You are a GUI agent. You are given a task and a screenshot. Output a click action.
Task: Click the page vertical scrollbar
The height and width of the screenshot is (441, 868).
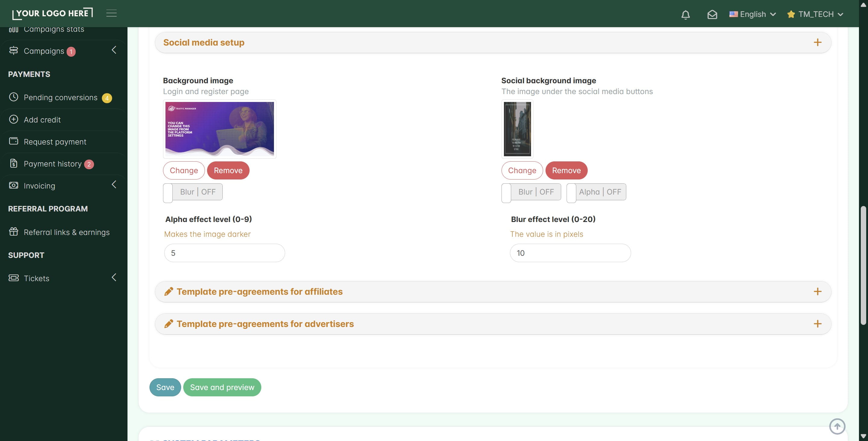863,265
